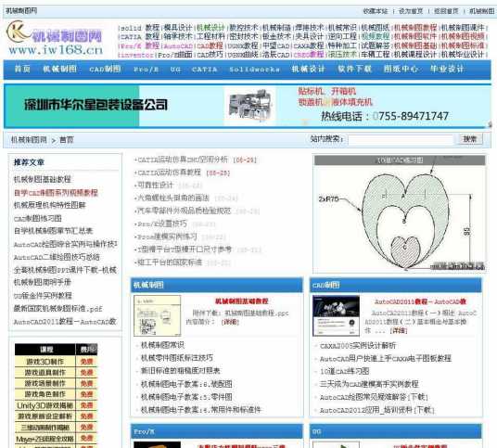The image size is (497, 448).
Task: Click 数控技术 in top category links
Action: point(244,28)
